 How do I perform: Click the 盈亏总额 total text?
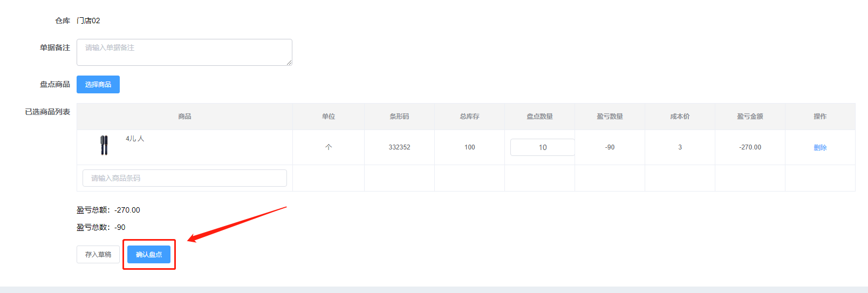108,210
